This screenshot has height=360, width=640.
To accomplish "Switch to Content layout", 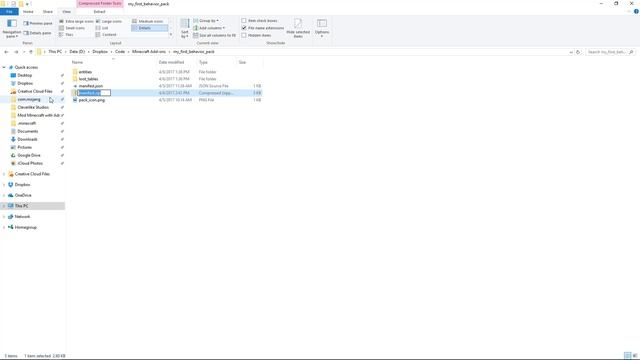I will pos(106,35).
